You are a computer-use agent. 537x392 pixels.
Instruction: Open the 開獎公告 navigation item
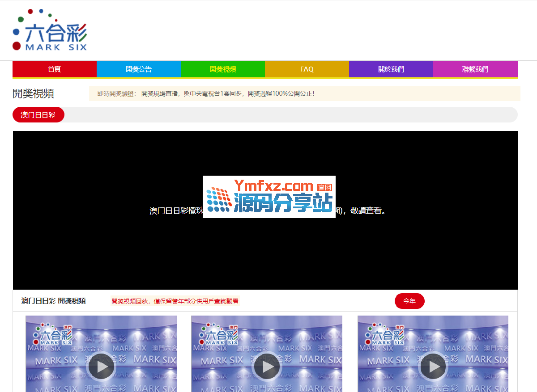coord(138,69)
